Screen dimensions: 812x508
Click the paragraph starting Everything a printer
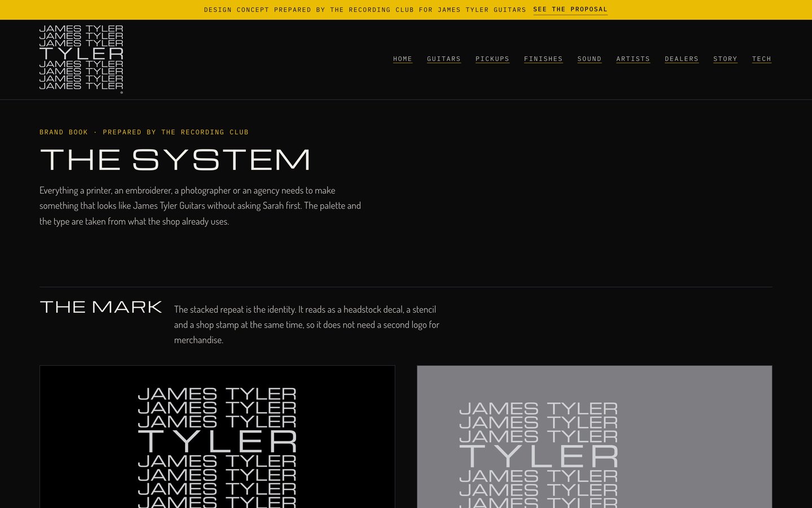(x=200, y=206)
